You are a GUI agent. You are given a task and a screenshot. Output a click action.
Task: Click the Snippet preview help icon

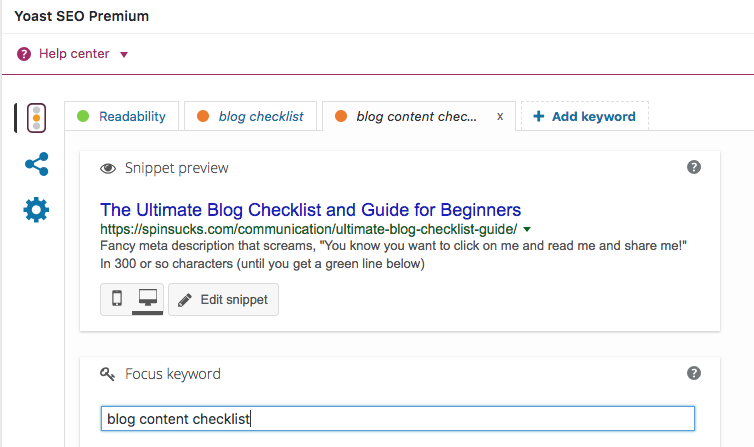pyautogui.click(x=694, y=167)
